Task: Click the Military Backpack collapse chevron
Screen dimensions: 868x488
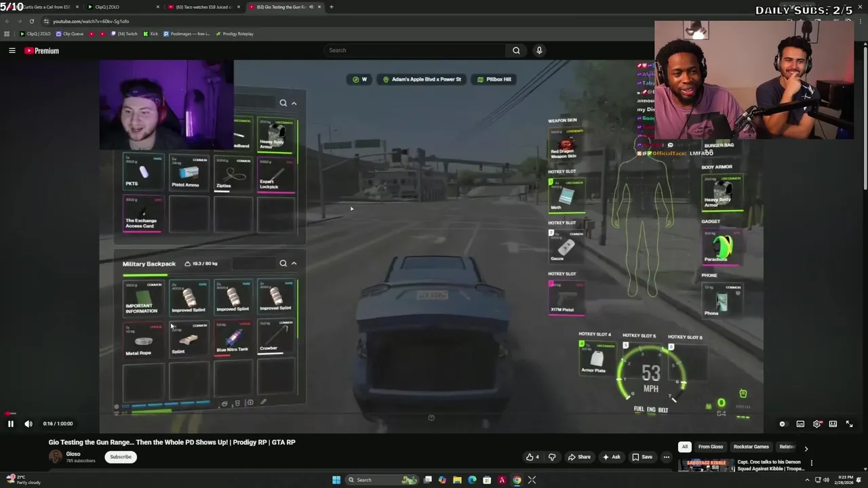Action: point(294,264)
